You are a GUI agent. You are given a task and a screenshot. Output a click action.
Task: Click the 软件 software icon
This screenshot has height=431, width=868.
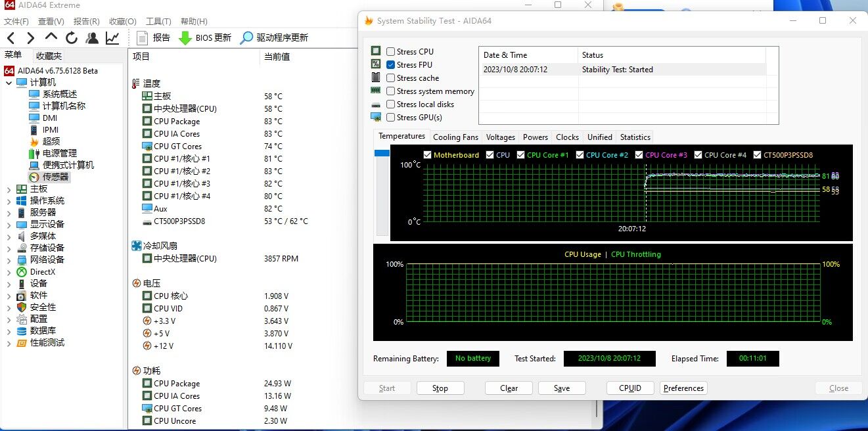(22, 295)
